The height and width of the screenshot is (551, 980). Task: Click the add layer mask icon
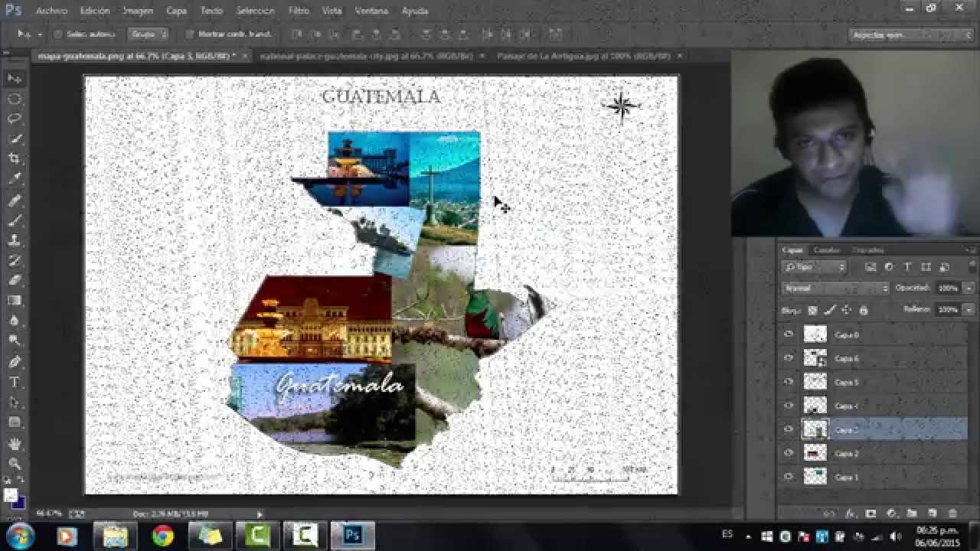871,514
